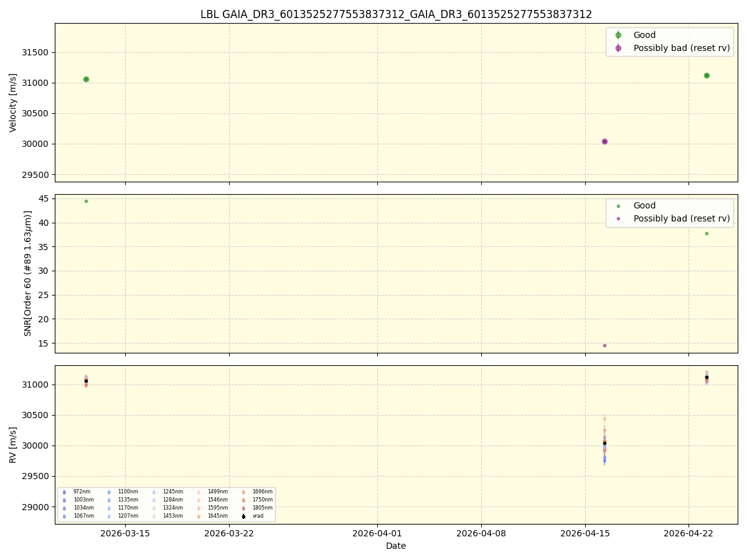The image size is (747, 560).
Task: Click the 1207nm legend marker
Action: (x=109, y=516)
